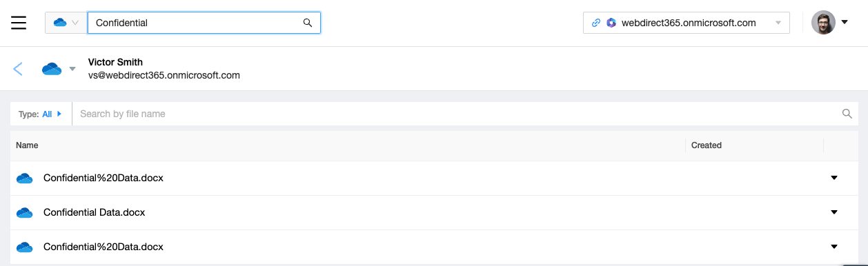
Task: Click the magnifier icon in file name search
Action: click(x=847, y=114)
